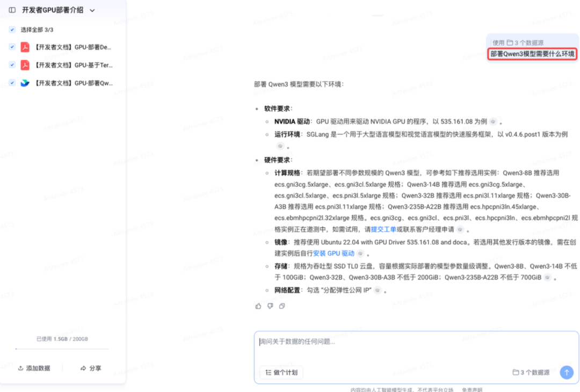The image size is (580, 392).
Task: Open the 安装 GPU 驱动 link
Action: point(334,253)
